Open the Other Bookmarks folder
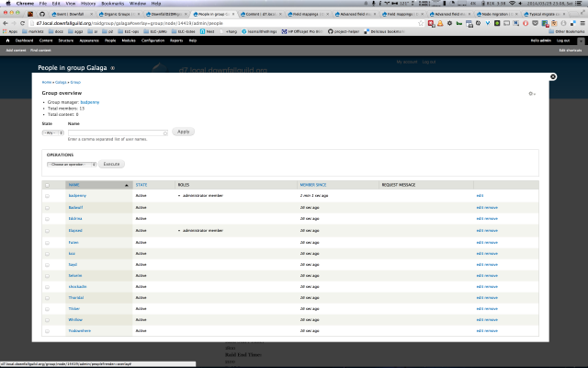 click(x=568, y=31)
